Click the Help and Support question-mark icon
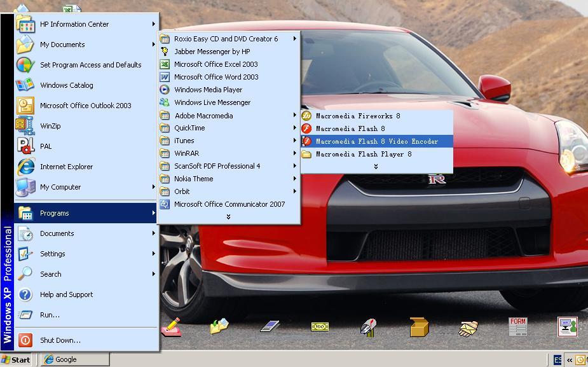588x367 pixels. pos(25,294)
